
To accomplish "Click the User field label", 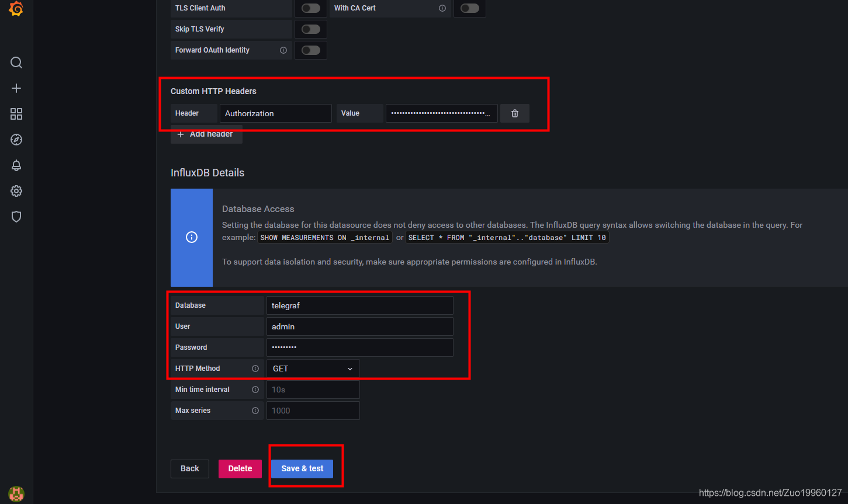I will pyautogui.click(x=183, y=326).
